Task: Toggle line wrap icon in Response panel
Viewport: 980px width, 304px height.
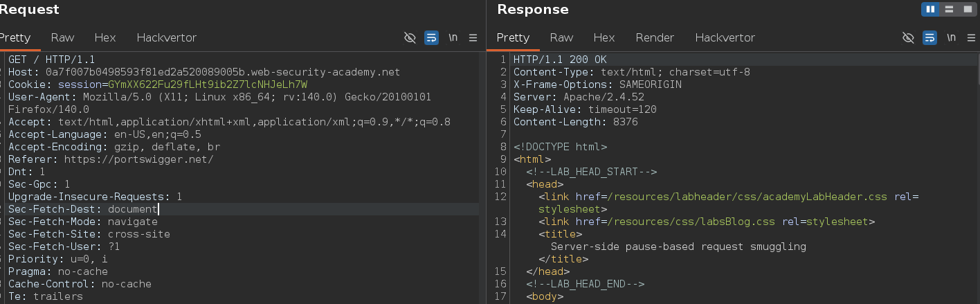Action: pyautogui.click(x=930, y=37)
